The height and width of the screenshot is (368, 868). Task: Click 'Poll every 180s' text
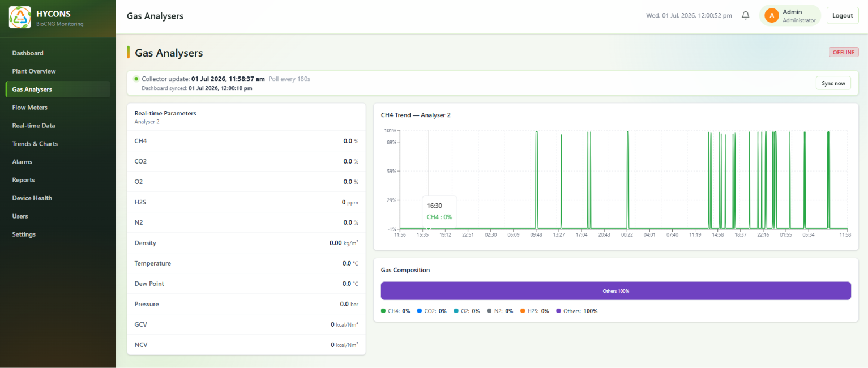(289, 79)
